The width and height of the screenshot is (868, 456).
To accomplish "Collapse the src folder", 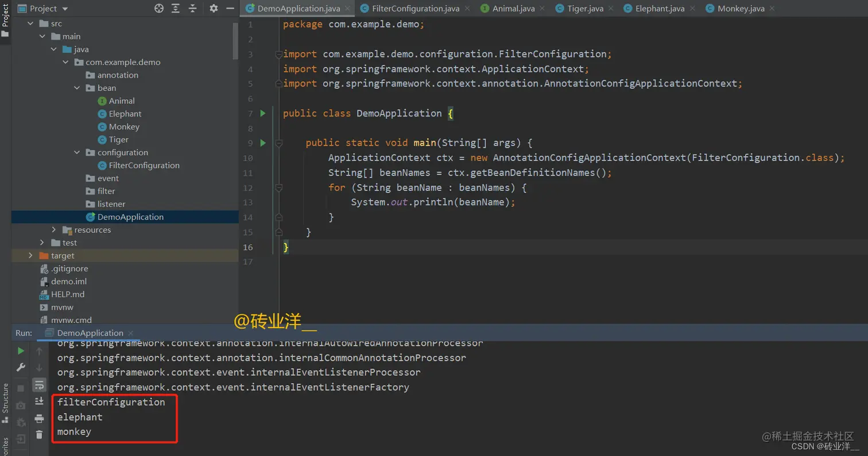I will click(x=30, y=24).
